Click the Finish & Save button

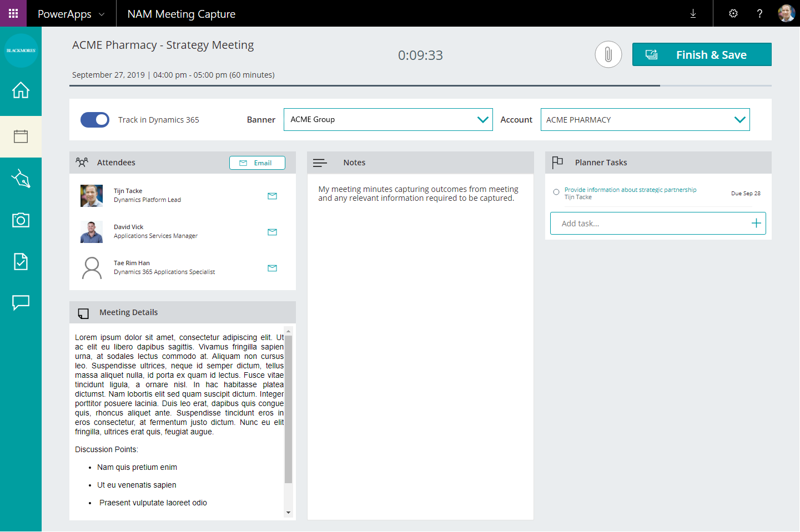[x=702, y=54]
